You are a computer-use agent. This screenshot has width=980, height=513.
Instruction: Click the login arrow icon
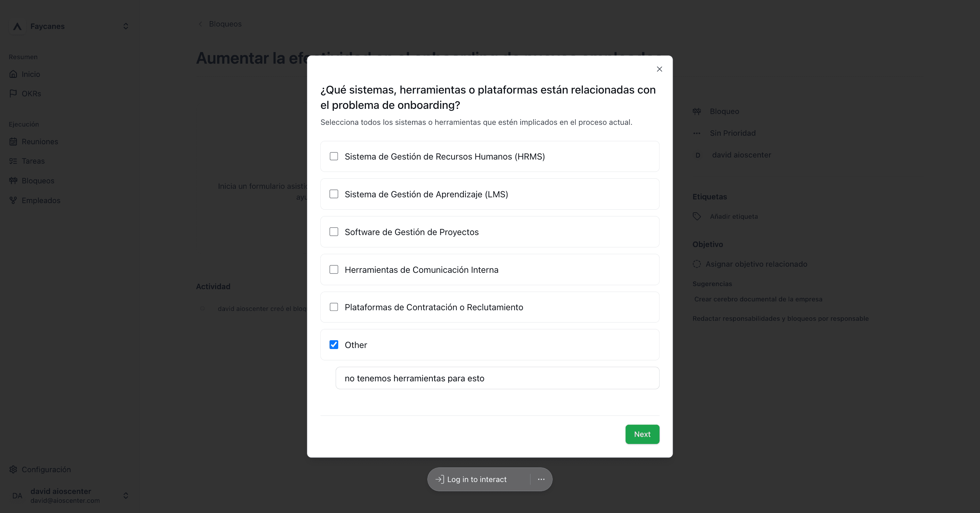click(x=439, y=479)
